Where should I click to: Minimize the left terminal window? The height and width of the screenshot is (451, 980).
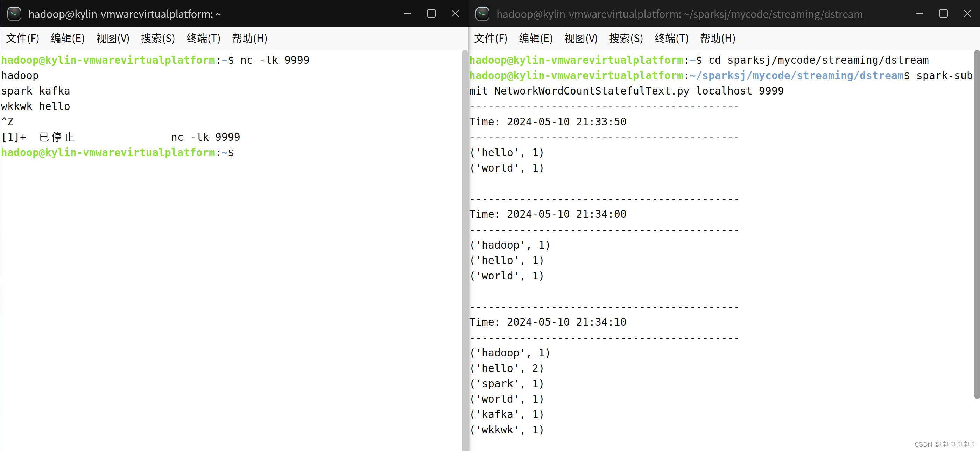(x=408, y=14)
